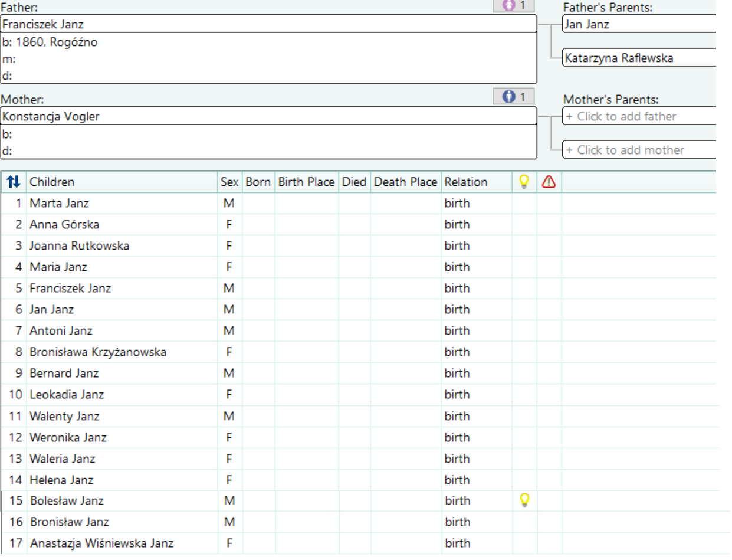Viewport: 732px width, 560px height.
Task: Select child Joanna Rutkowska
Action: click(79, 245)
